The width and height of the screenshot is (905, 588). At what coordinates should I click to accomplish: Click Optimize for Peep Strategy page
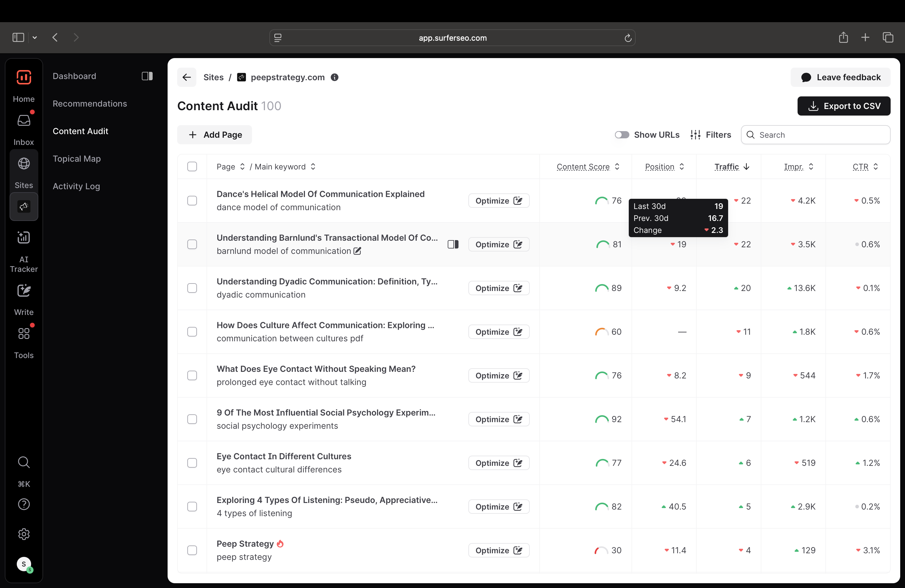[x=498, y=550]
